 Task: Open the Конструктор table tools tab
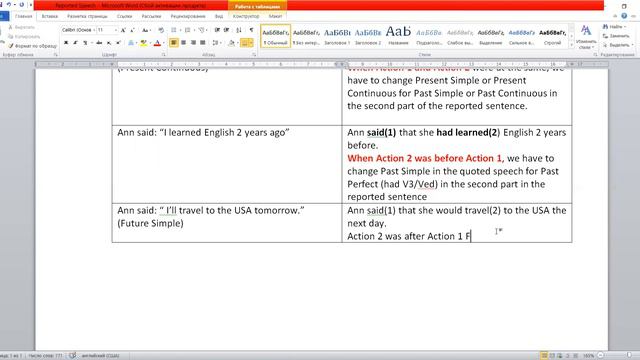(246, 16)
